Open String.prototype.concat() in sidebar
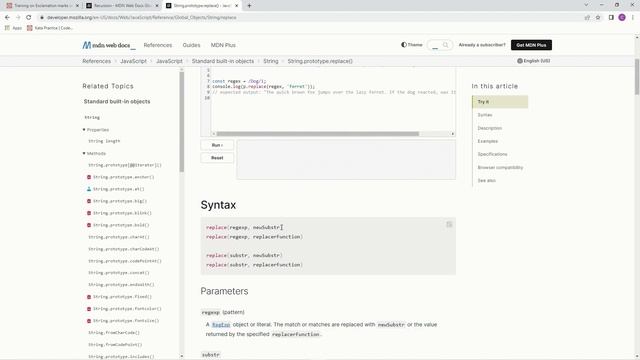The image size is (640, 360). point(119,273)
